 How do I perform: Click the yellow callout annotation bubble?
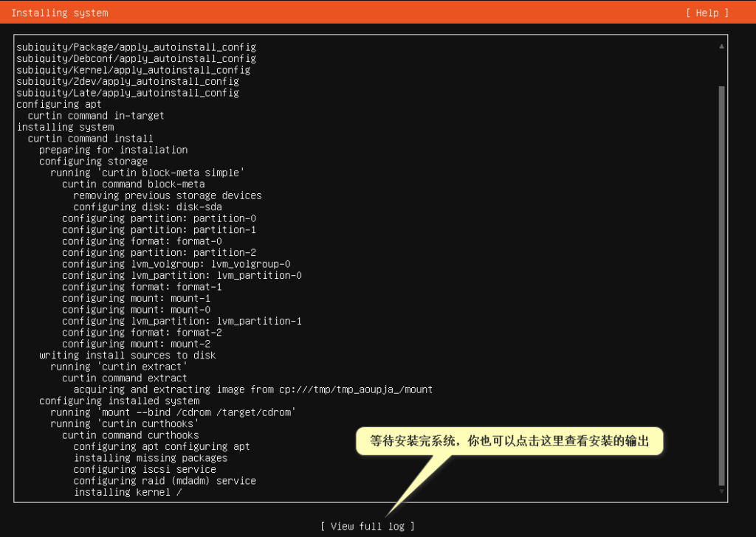tap(509, 442)
